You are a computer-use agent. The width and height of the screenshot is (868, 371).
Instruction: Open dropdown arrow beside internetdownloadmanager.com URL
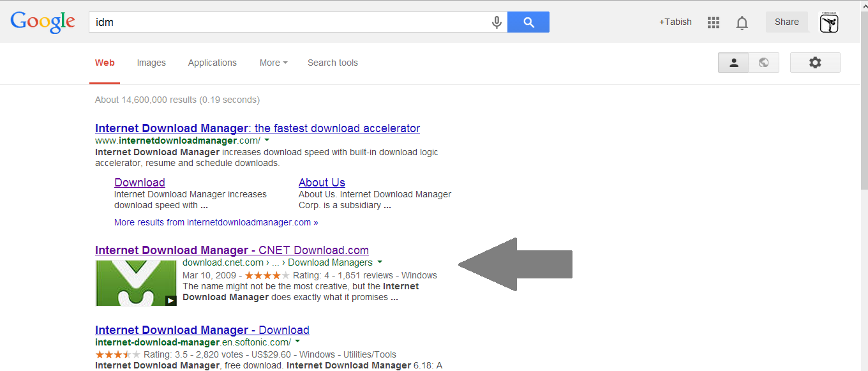(x=267, y=140)
